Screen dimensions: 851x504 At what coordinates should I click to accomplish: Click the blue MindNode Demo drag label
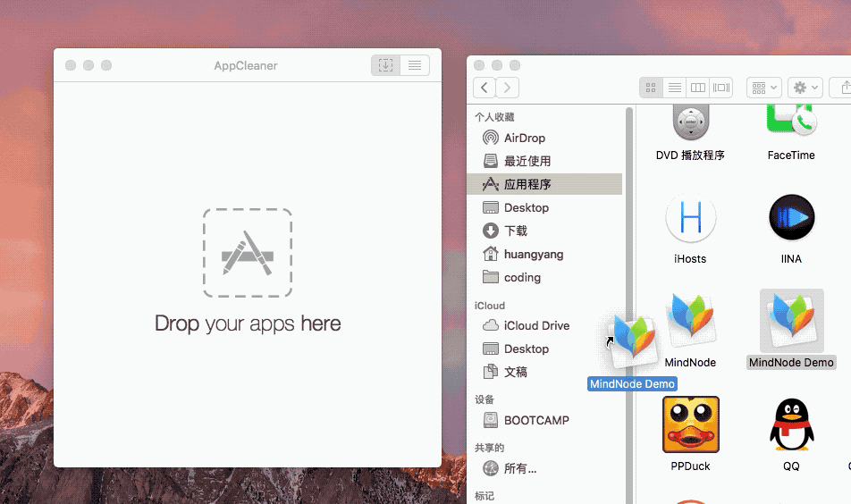tap(632, 384)
